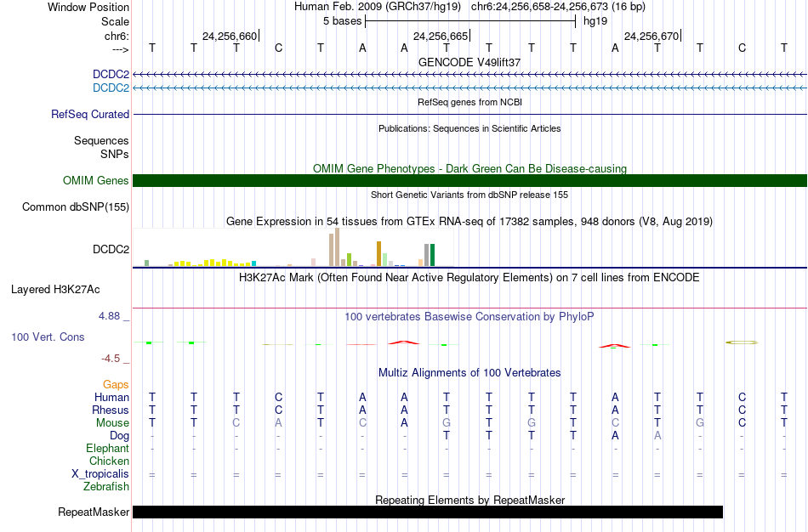Screen dimensions: 808x532
Task: Click the olive PhyloP outline near the C base
Action: click(742, 342)
